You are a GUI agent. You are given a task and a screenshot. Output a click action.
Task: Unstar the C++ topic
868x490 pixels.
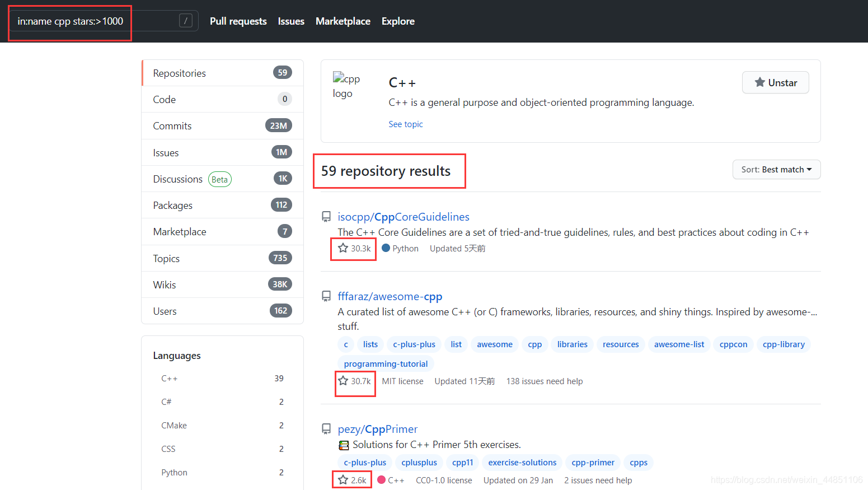pyautogui.click(x=775, y=82)
